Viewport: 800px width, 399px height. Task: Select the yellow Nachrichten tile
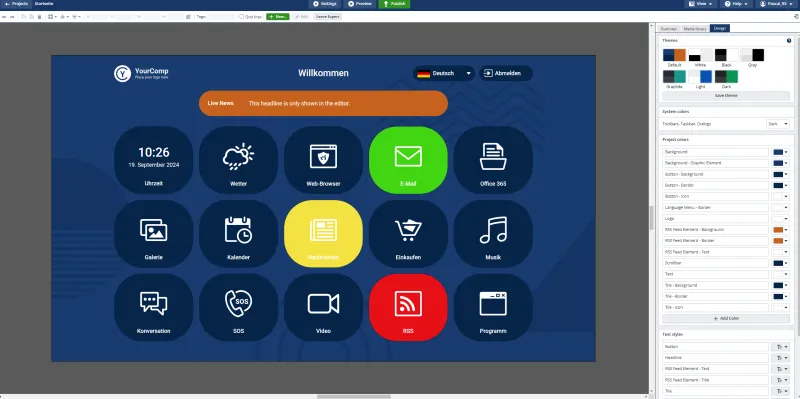[323, 234]
